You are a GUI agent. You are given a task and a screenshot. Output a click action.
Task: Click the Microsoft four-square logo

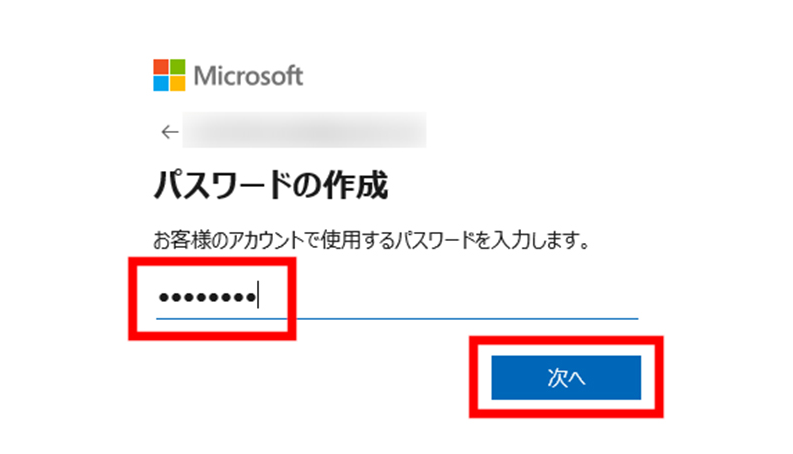tap(169, 75)
